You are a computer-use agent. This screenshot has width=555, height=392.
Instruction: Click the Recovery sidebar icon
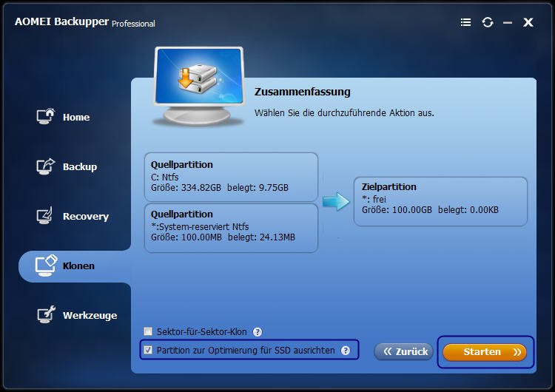45,215
